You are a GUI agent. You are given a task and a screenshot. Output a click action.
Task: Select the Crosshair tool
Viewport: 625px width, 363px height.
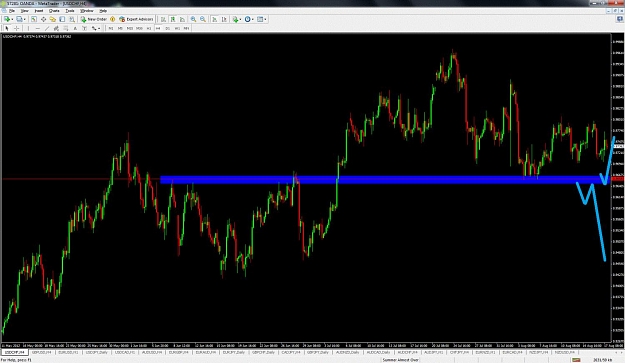pyautogui.click(x=16, y=28)
